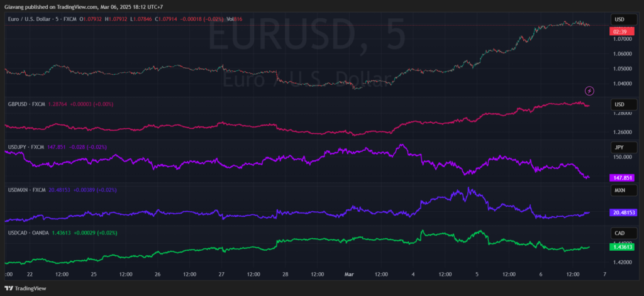Open the MXN currency selector
This screenshot has height=296, width=644.
[x=618, y=190]
